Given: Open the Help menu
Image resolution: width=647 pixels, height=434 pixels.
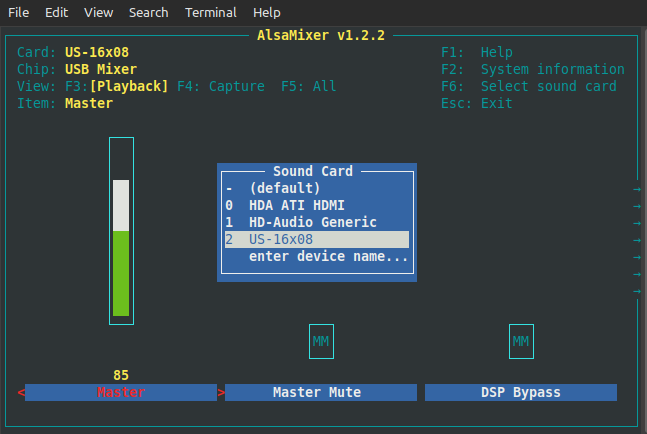Looking at the screenshot, I should 267,12.
